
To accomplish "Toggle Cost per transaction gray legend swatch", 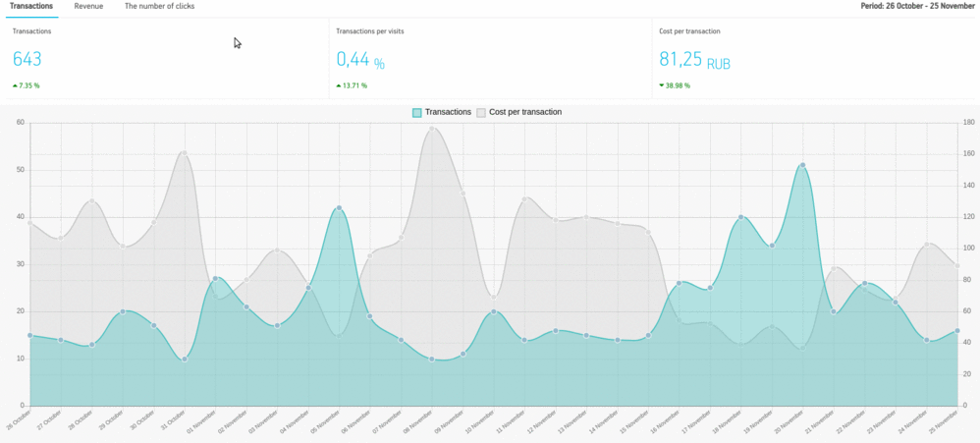I will point(481,112).
